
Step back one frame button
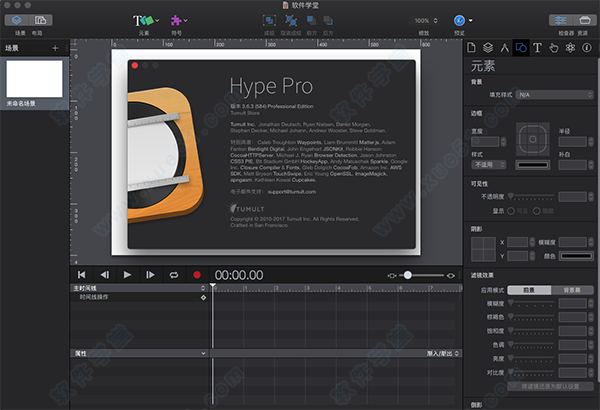click(x=104, y=275)
